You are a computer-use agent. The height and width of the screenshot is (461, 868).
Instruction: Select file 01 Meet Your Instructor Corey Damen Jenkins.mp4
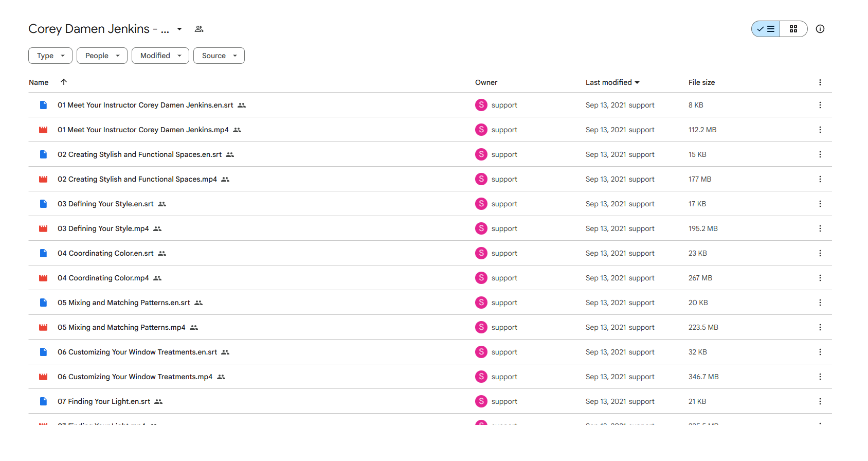coord(430,130)
